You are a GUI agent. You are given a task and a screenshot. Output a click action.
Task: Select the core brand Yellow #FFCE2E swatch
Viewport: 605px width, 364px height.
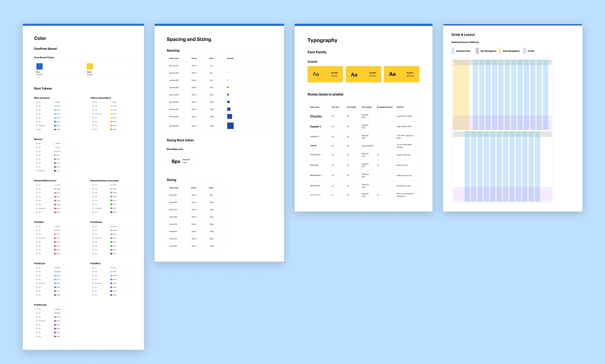tap(90, 66)
